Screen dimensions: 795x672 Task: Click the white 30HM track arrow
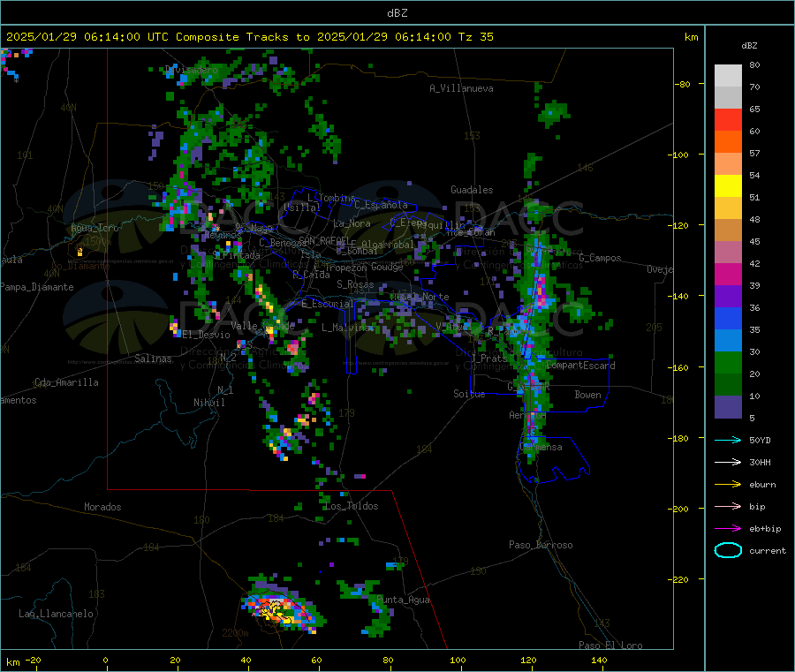point(728,462)
